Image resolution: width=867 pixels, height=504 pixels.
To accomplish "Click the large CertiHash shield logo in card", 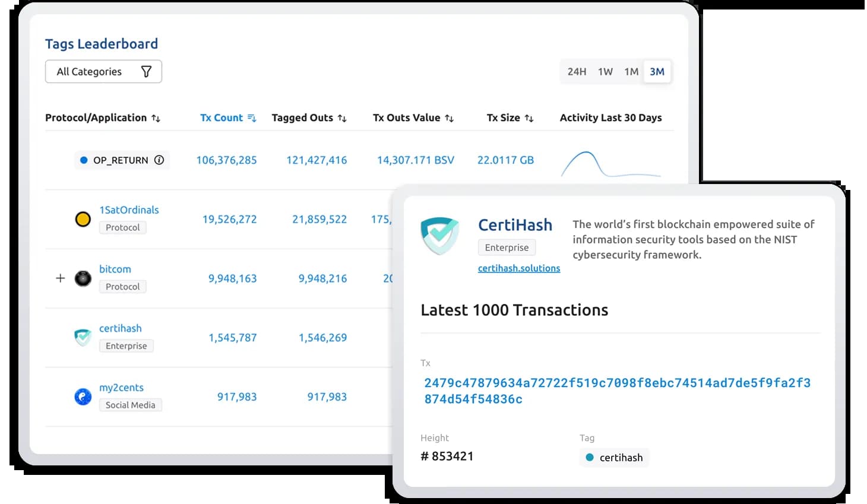I will point(440,236).
